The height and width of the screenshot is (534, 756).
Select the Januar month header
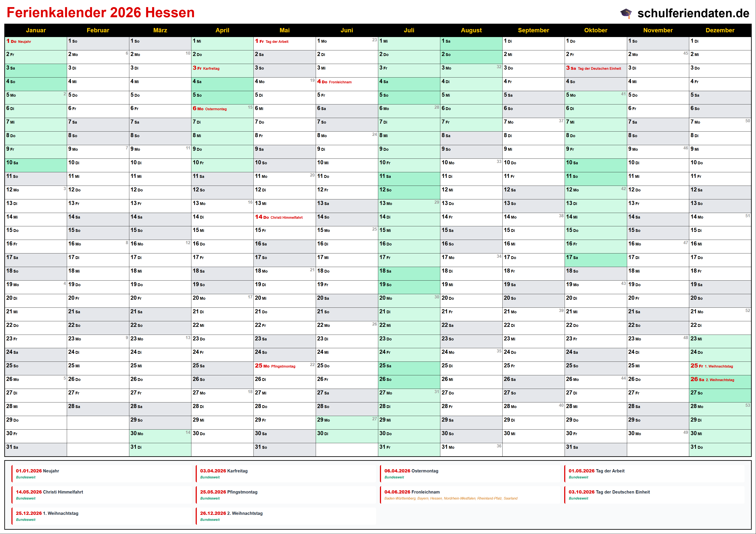click(x=36, y=30)
